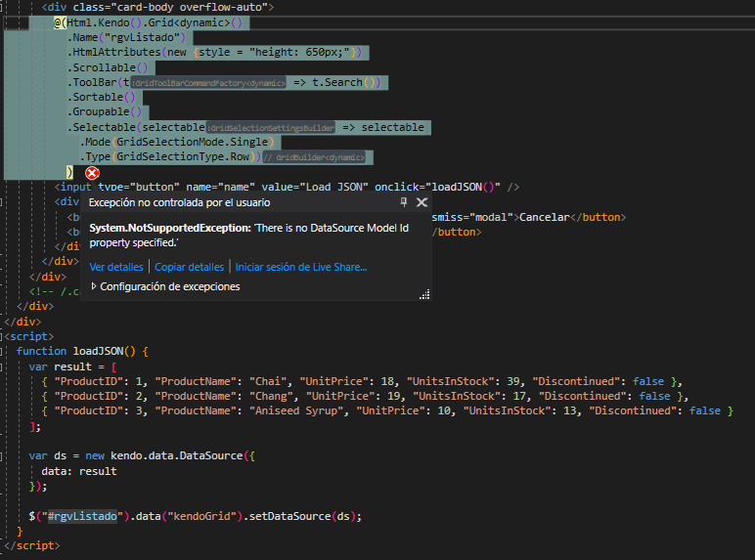Click the exception popup resize grip
Image resolution: width=755 pixels, height=560 pixels.
[425, 295]
